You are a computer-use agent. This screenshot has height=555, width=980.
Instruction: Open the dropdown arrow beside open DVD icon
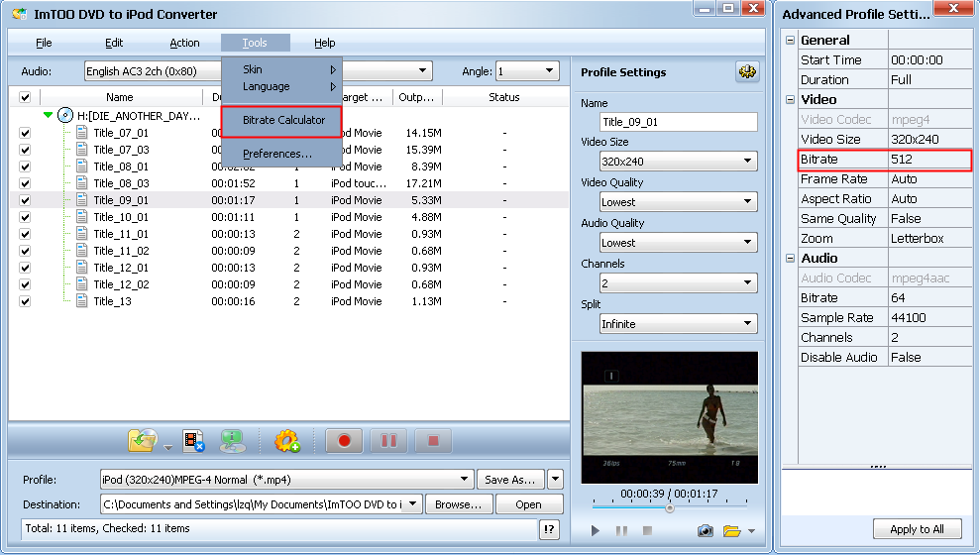tap(167, 448)
